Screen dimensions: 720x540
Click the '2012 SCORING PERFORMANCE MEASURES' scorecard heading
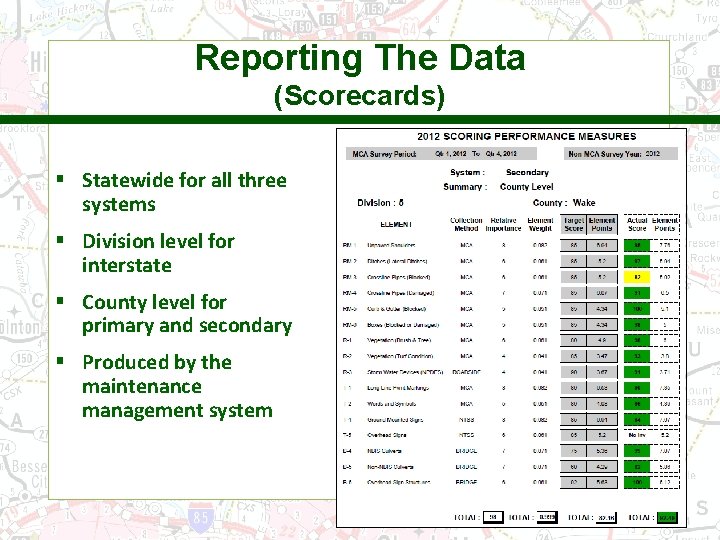pos(527,136)
